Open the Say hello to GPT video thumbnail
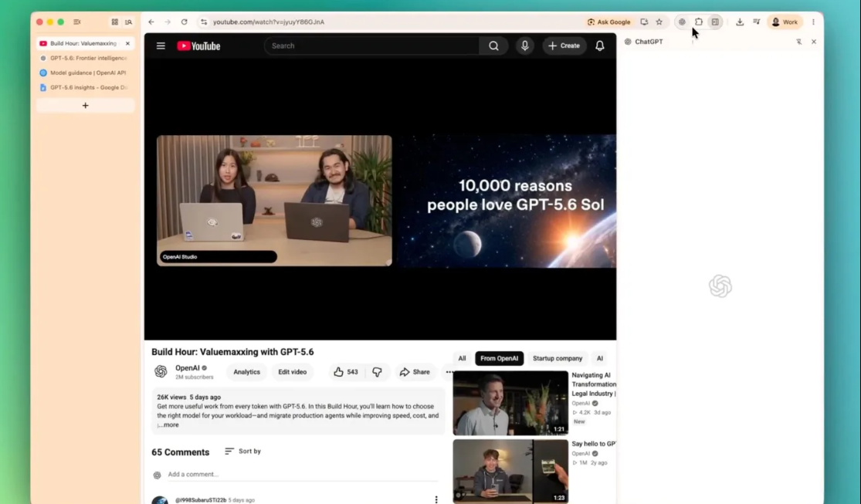The height and width of the screenshot is (504, 861). (510, 471)
